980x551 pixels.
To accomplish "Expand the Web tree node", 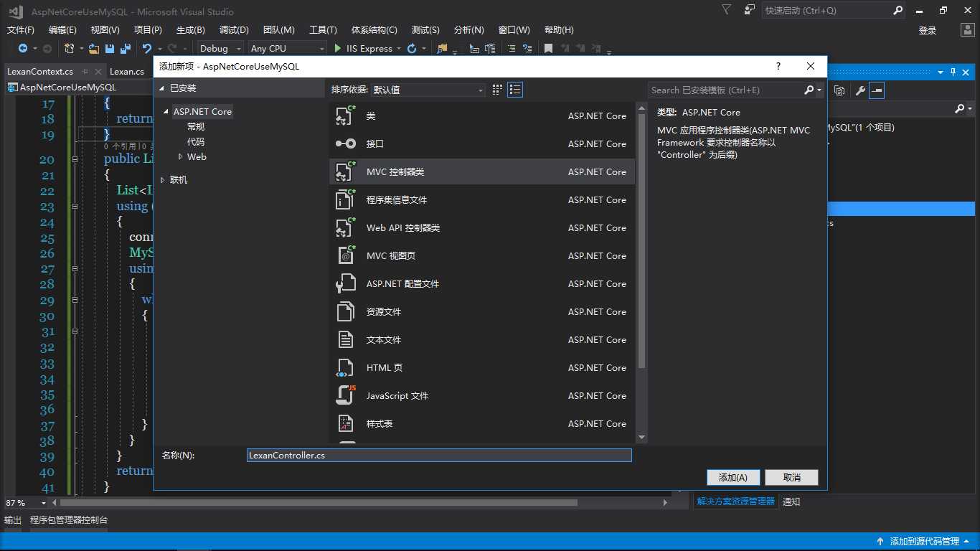I will click(x=181, y=157).
